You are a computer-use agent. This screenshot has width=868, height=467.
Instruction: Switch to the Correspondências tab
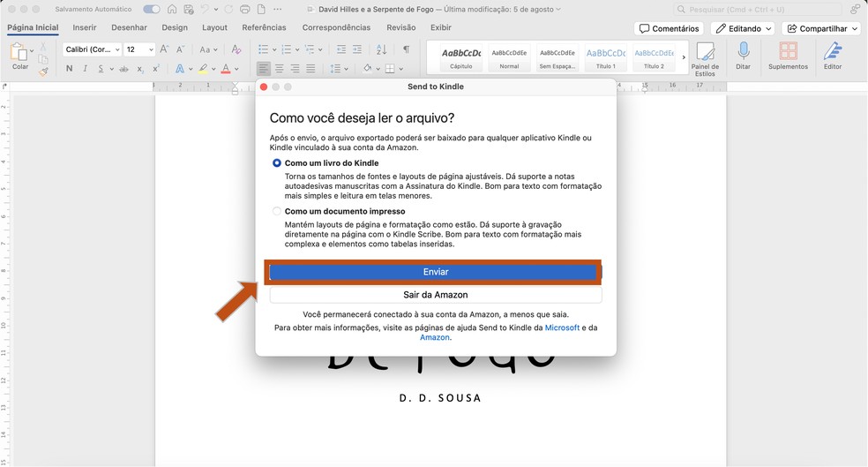336,27
